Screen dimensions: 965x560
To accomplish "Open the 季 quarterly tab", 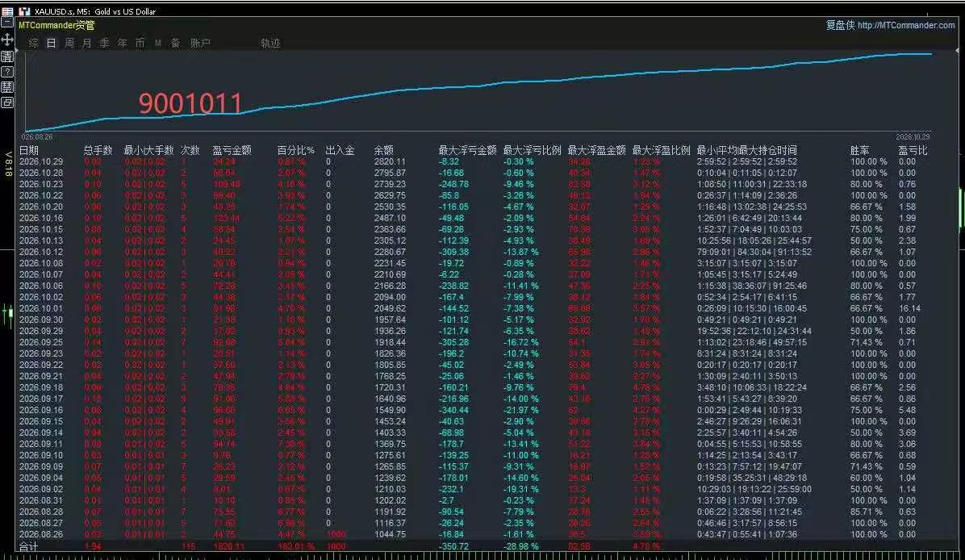I will [105, 43].
